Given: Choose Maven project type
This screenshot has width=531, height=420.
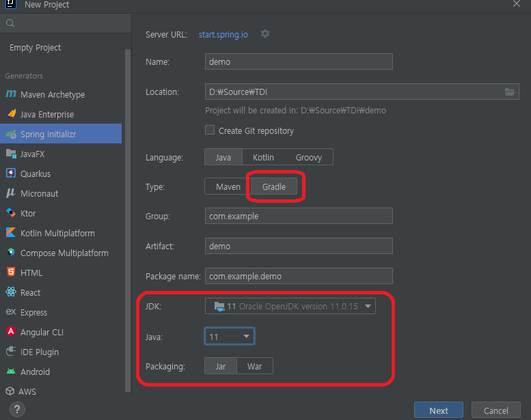Looking at the screenshot, I should tap(228, 187).
